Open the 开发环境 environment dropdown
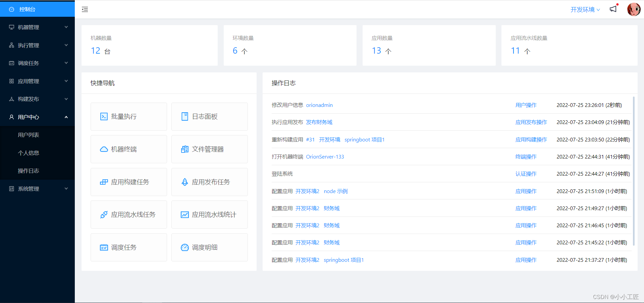The height and width of the screenshot is (303, 644). point(585,9)
